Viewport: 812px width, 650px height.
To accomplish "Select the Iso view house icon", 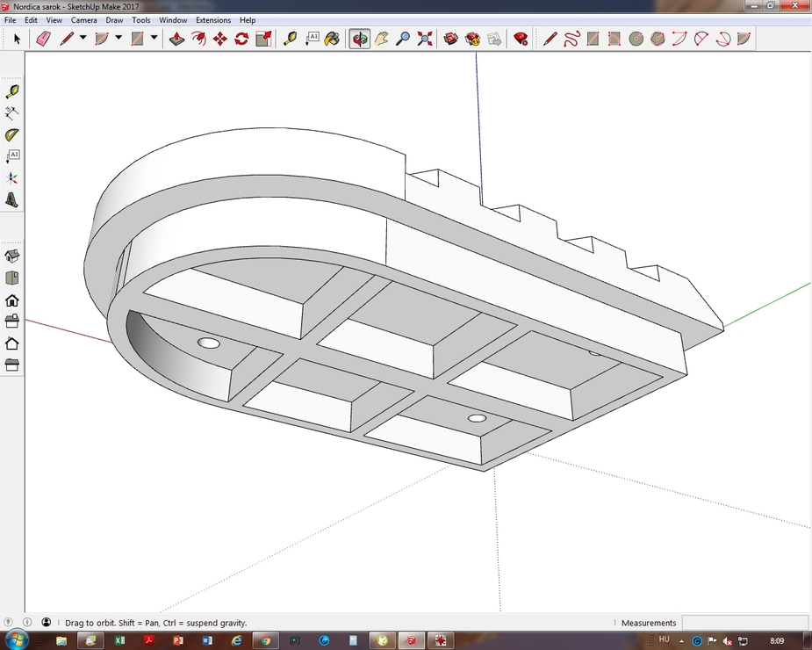I will pos(12,256).
